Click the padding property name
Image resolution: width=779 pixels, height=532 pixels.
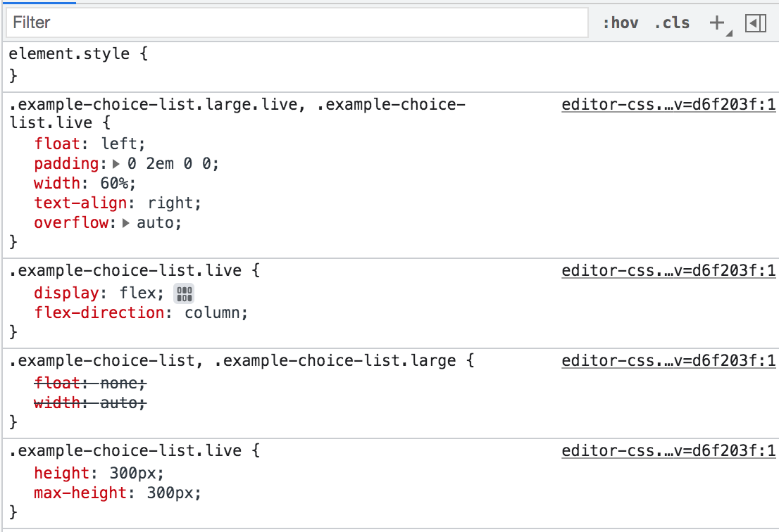coord(67,163)
